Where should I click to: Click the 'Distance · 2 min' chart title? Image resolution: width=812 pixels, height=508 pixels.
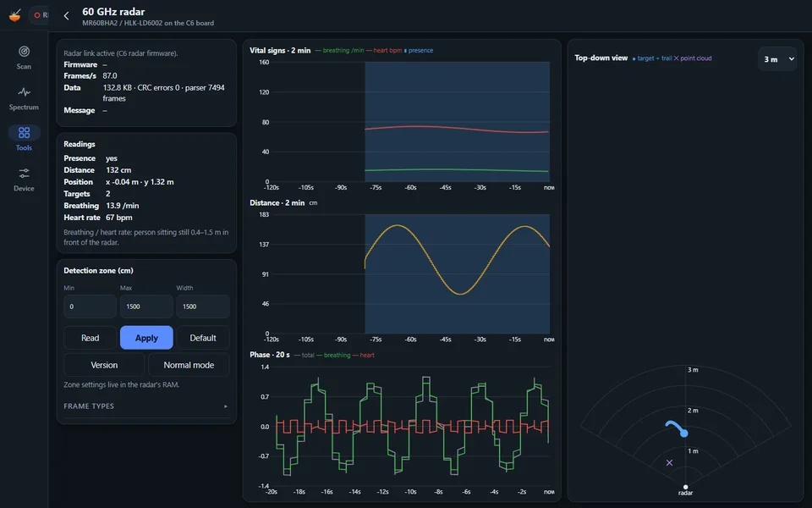[277, 202]
